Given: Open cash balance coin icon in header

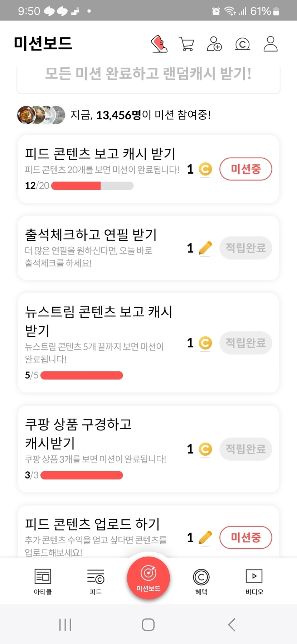Looking at the screenshot, I should tap(242, 44).
